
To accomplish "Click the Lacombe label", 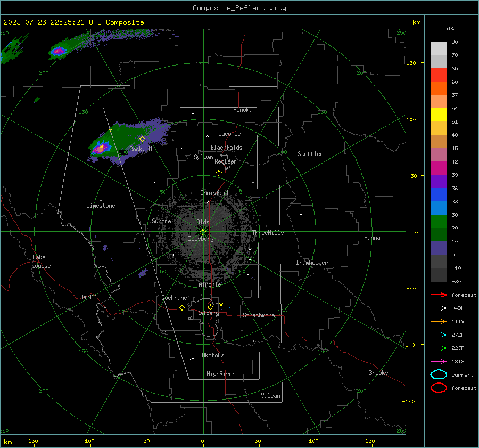I will [229, 134].
